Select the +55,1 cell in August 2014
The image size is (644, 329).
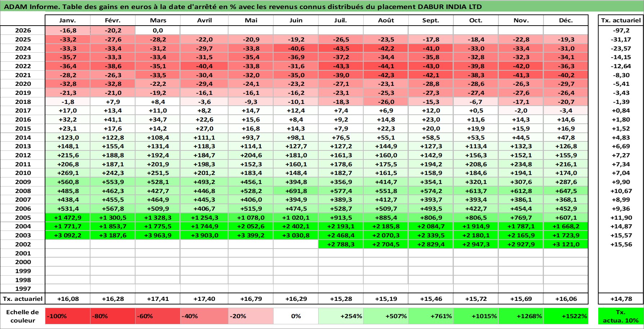point(386,137)
